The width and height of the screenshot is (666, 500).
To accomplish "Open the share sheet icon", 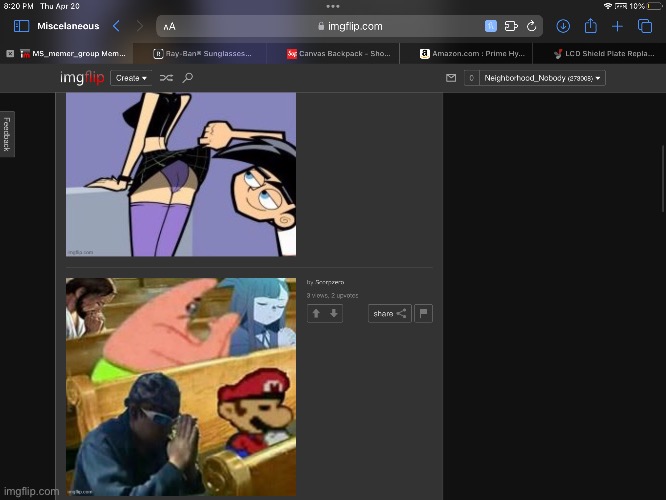I will click(x=590, y=26).
